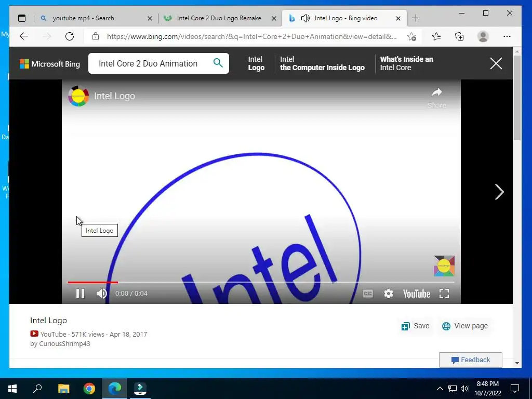Open a new browser tab
This screenshot has height=399, width=532.
pos(416,18)
